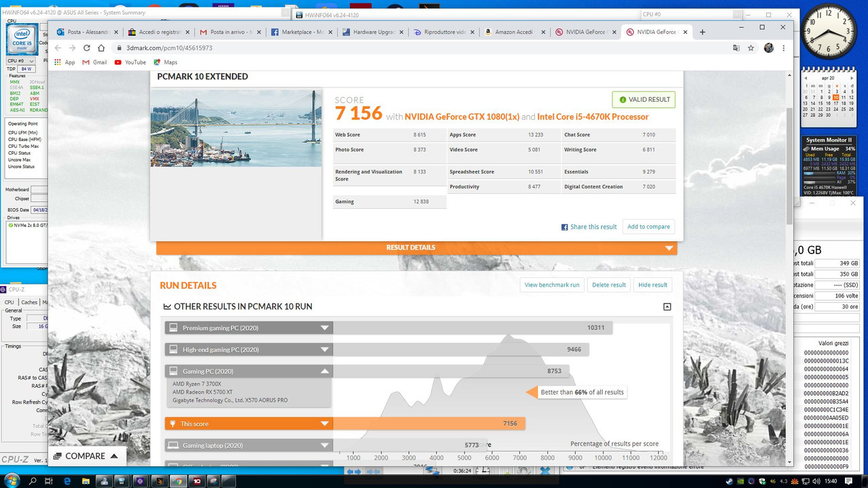Screen dimensions: 868x488
Task: Switch to 'Hardware Upgrade' tab
Action: [373, 32]
